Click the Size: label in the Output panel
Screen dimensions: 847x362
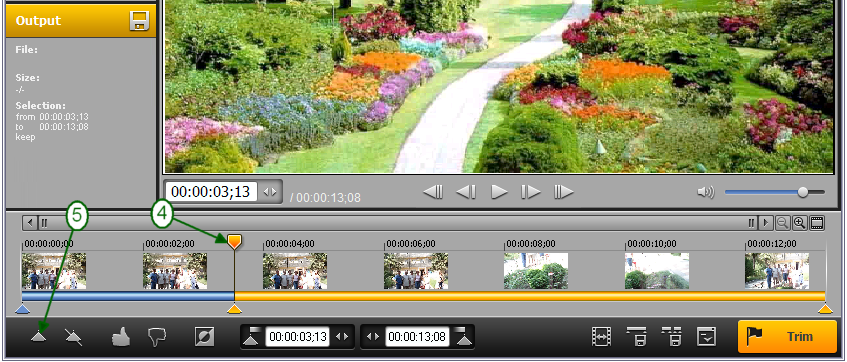pos(28,78)
